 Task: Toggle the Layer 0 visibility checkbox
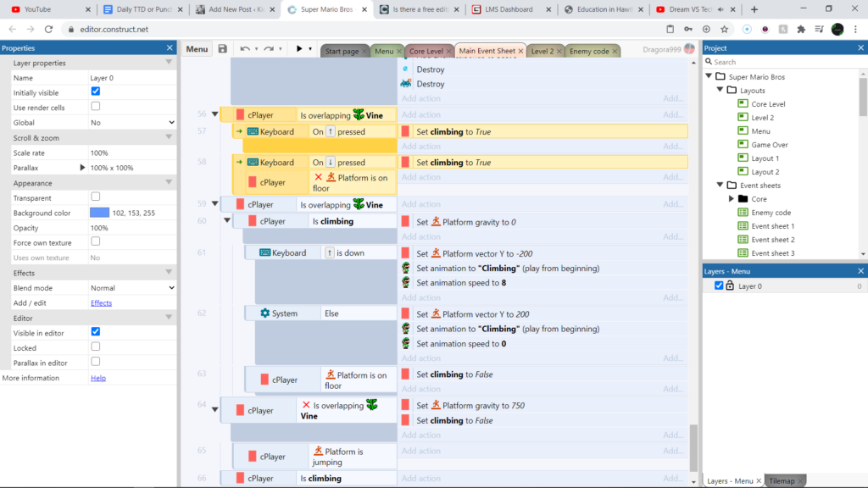coord(719,286)
